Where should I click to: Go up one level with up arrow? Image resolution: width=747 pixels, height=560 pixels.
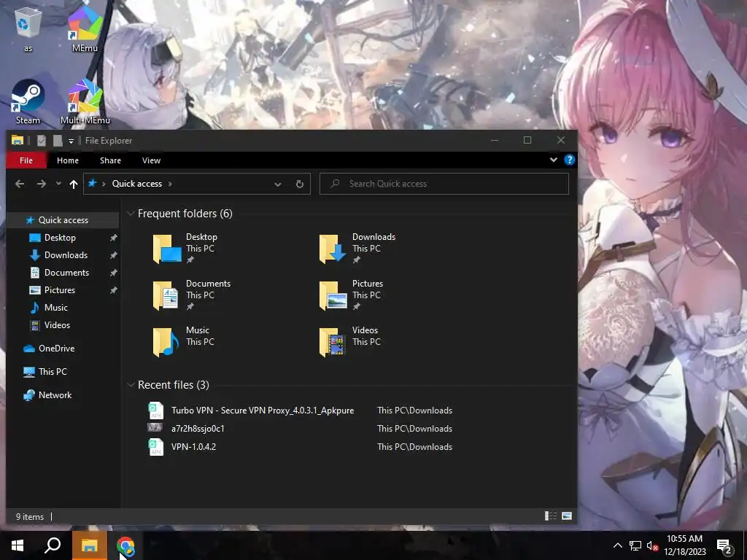[74, 184]
